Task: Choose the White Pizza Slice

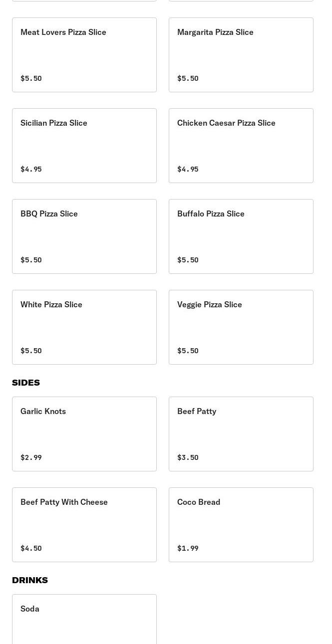Action: click(x=84, y=327)
